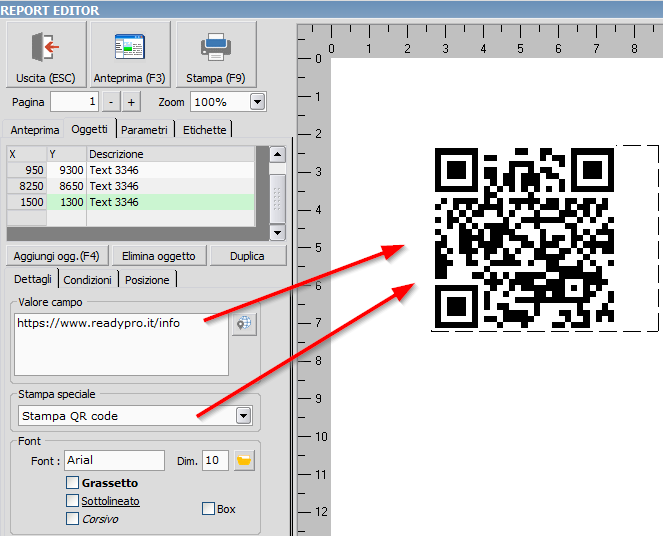Enable the Corsivo checkbox
The image size is (663, 536).
(73, 519)
